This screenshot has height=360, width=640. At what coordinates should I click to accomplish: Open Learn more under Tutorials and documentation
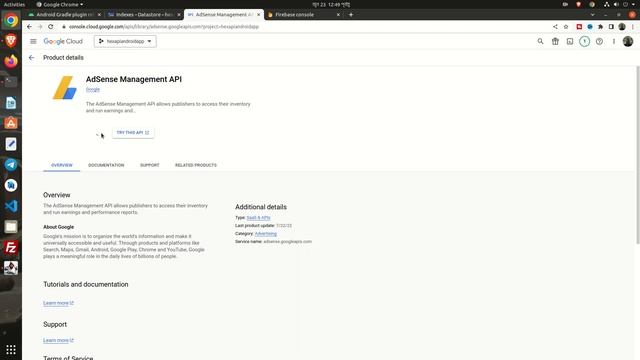(58, 303)
